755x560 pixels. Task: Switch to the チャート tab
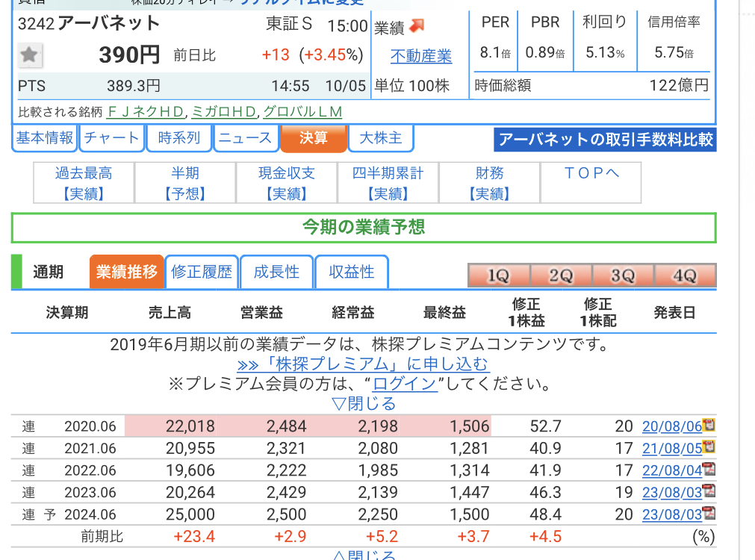coord(112,138)
